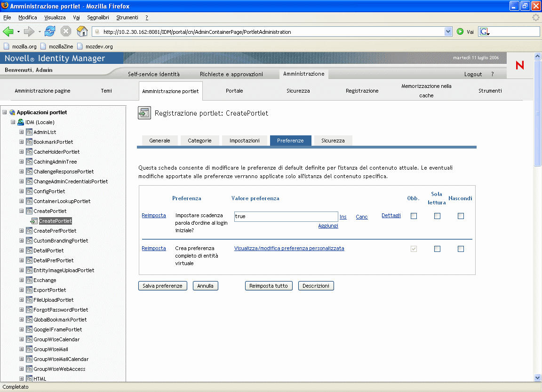
Task: Toggle Sola lettura checkbox for Impostare scadenza
Action: [437, 216]
